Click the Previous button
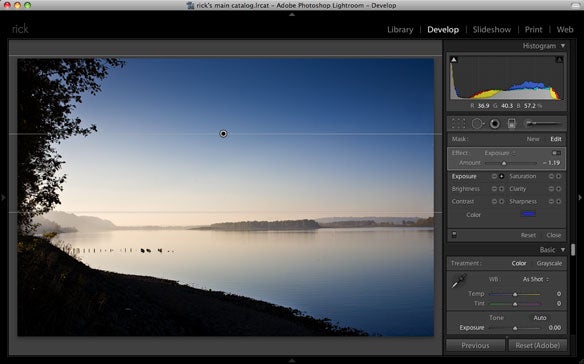This screenshot has width=584, height=364. coord(475,346)
